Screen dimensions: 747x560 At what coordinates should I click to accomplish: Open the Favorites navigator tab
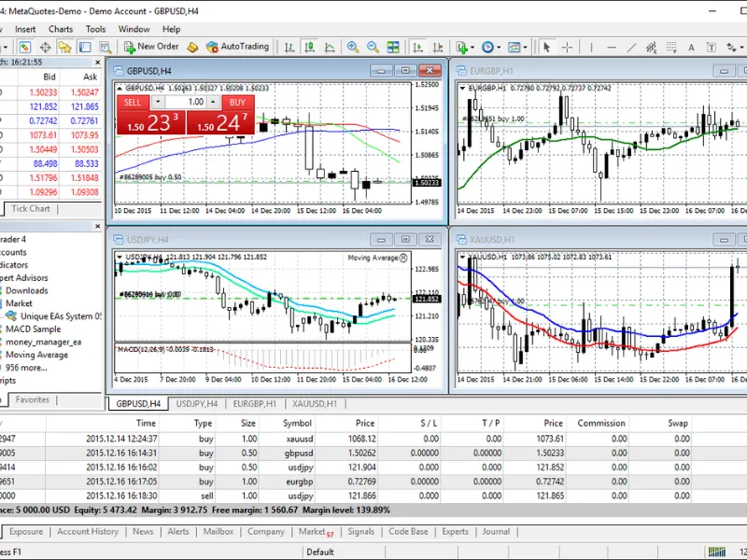point(33,399)
